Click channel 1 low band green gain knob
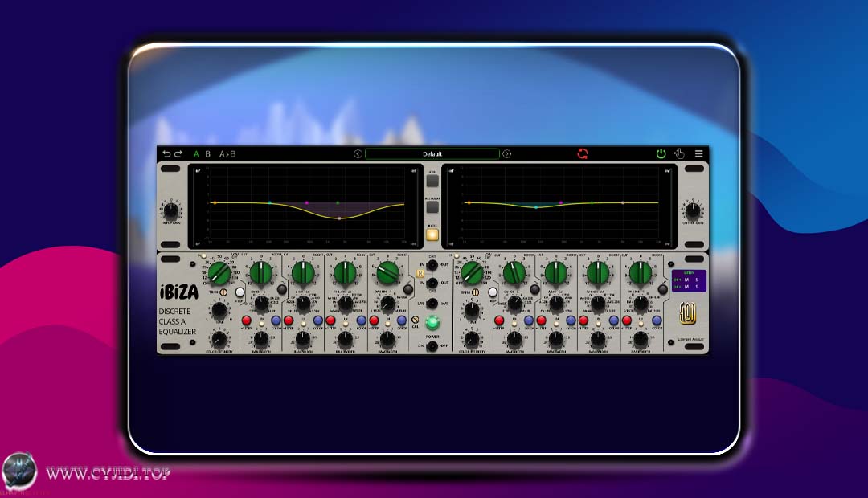 click(261, 273)
